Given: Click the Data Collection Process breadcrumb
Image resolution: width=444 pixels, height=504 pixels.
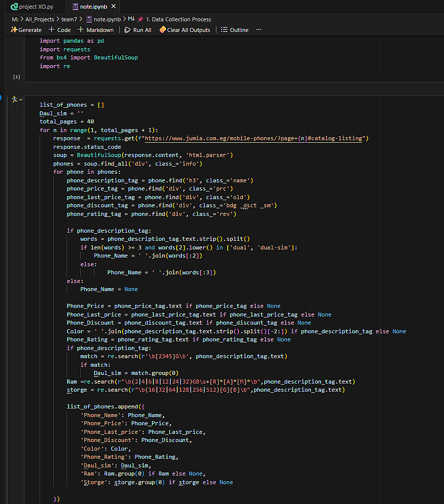Looking at the screenshot, I should (x=178, y=19).
